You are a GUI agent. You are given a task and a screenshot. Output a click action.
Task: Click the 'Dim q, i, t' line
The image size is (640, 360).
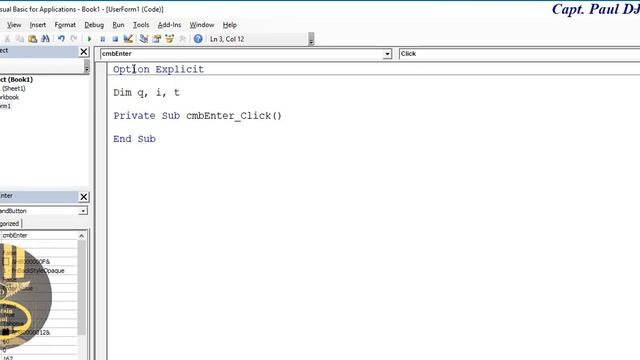(147, 93)
